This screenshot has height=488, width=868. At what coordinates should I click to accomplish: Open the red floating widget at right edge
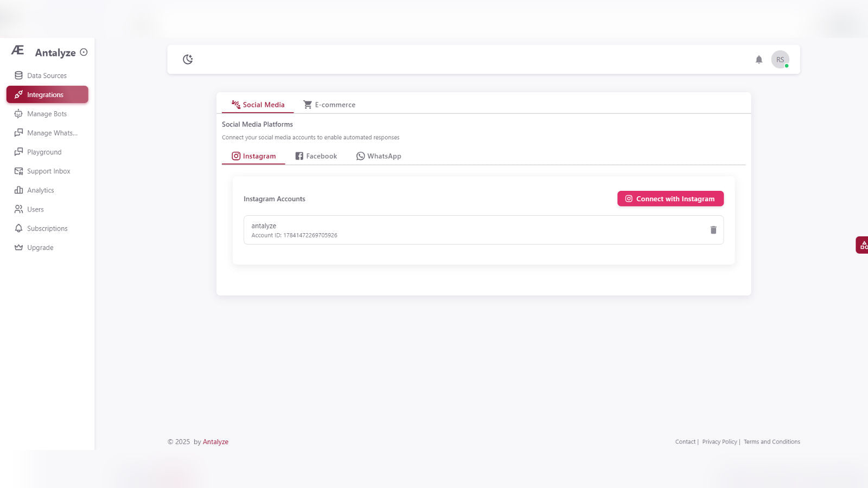(x=862, y=245)
